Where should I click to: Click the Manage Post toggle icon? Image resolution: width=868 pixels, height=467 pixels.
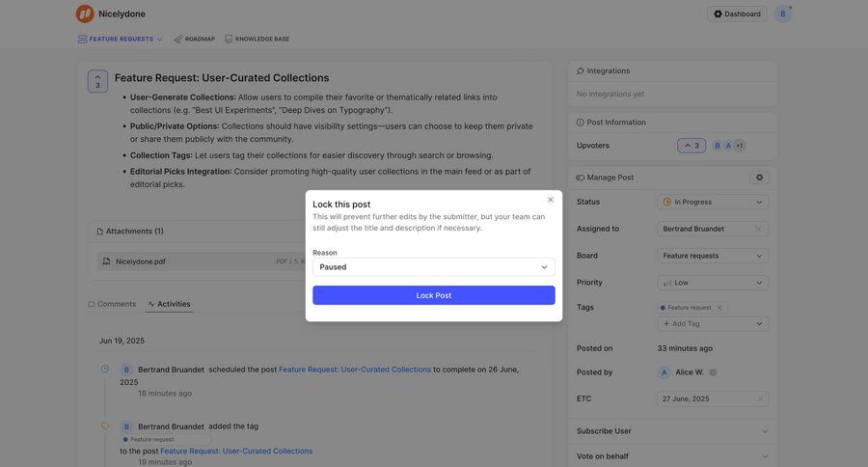581,178
